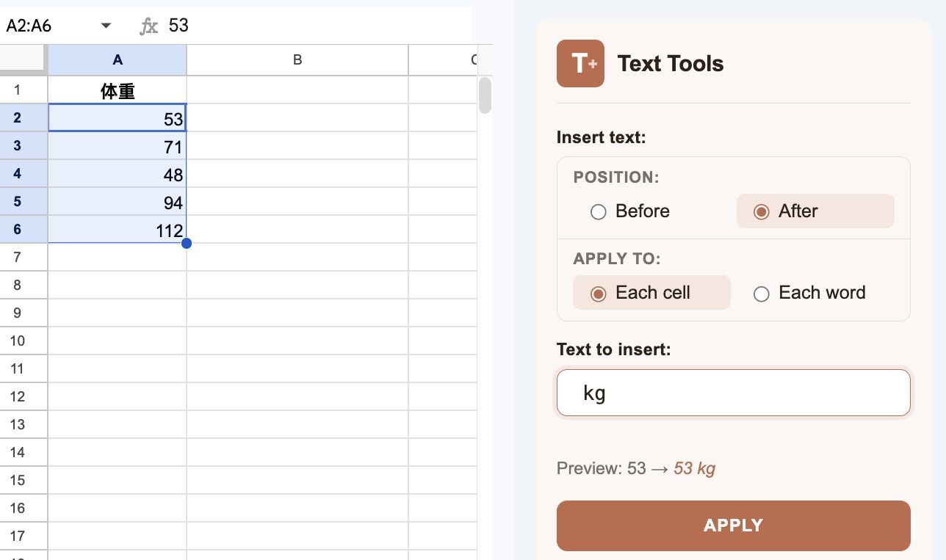Viewport: 946px width, 560px height.
Task: Click the 'Text to insert' input field
Action: 733,392
